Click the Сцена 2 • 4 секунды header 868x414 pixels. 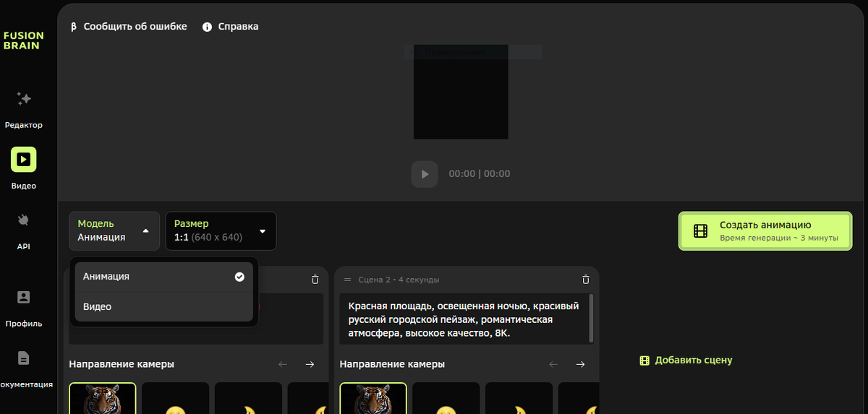tap(399, 280)
